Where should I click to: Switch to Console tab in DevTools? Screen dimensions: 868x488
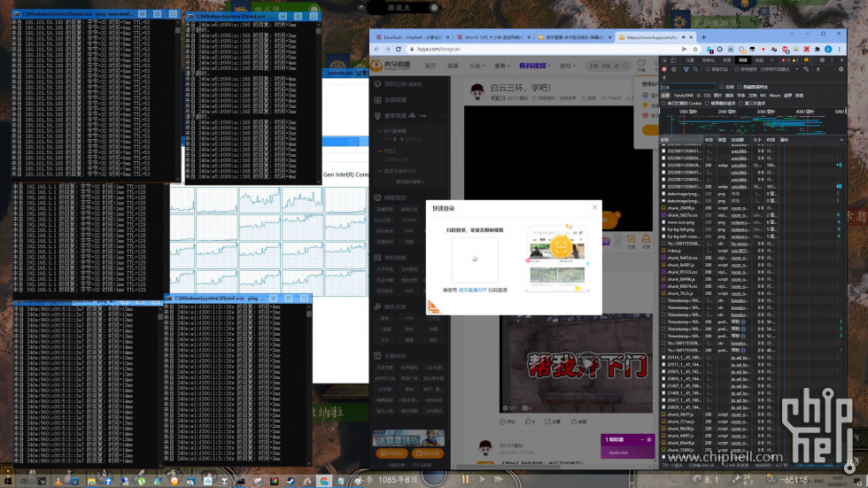pos(709,60)
